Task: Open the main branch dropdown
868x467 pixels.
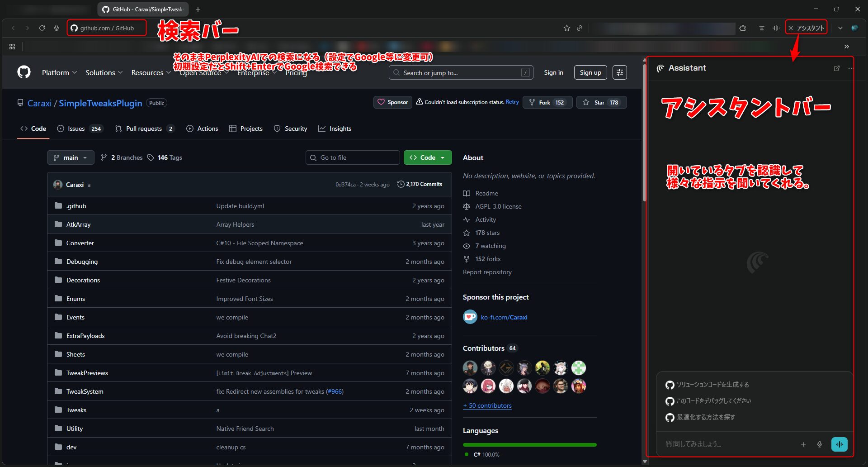Action: 71,157
